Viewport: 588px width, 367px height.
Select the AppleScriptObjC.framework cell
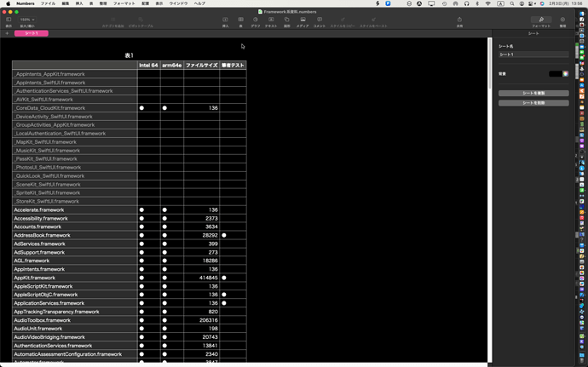pyautogui.click(x=75, y=295)
